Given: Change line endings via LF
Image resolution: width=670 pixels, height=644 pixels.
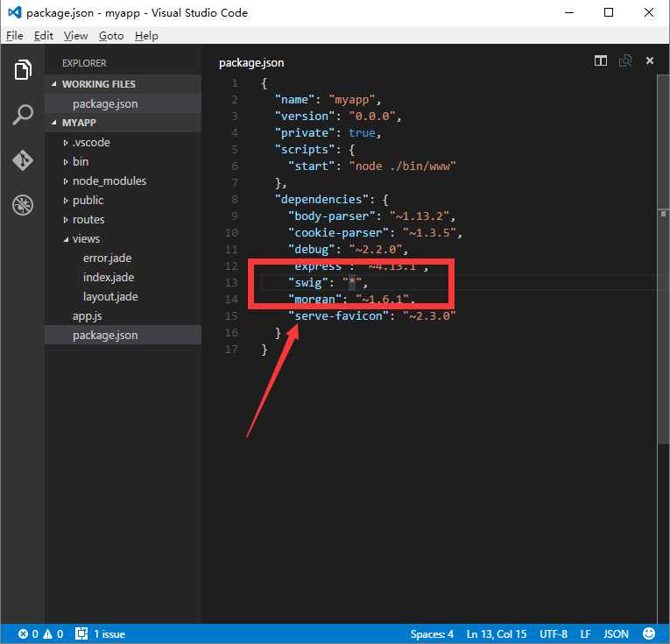Looking at the screenshot, I should tap(585, 633).
